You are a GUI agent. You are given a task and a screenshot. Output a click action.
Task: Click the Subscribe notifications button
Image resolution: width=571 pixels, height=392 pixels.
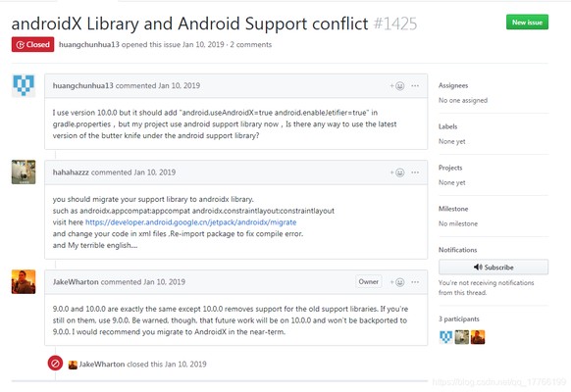[493, 268]
